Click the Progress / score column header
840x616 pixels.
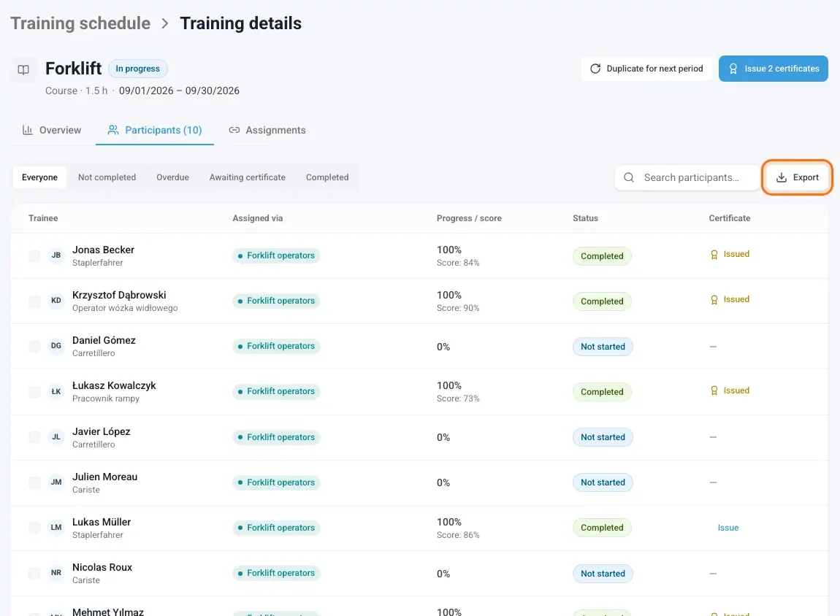click(469, 218)
